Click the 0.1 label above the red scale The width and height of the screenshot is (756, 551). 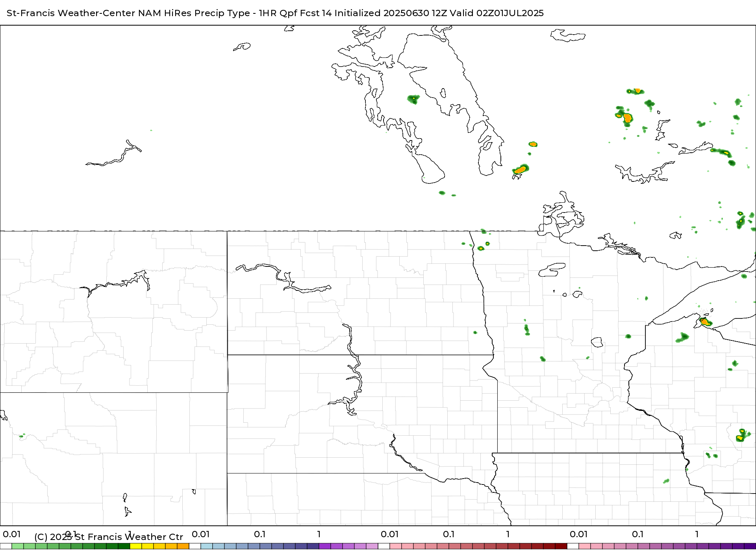pyautogui.click(x=448, y=534)
